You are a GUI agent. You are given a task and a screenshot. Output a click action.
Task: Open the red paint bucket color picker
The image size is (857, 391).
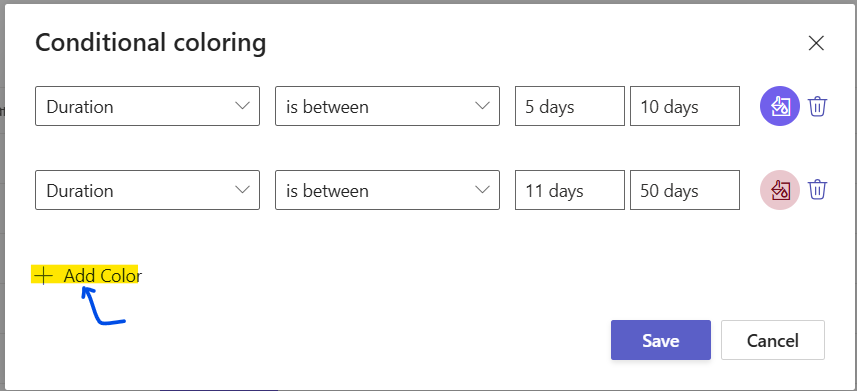coord(780,190)
